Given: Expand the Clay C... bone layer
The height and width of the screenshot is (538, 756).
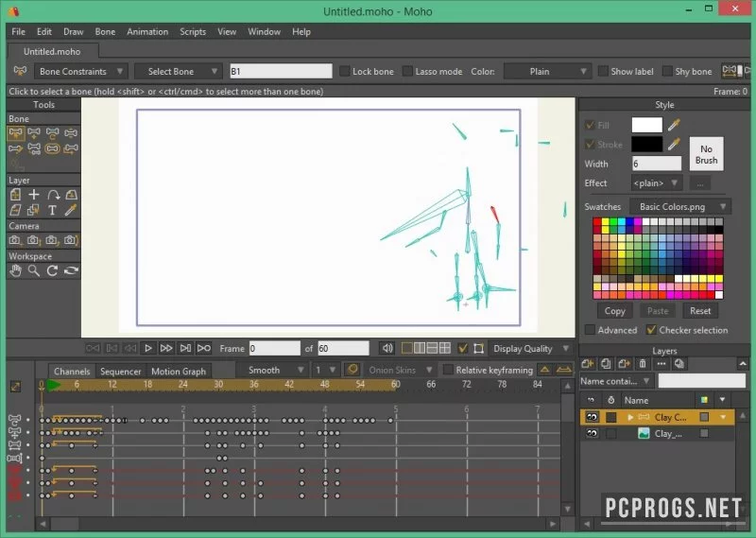Looking at the screenshot, I should pyautogui.click(x=629, y=417).
